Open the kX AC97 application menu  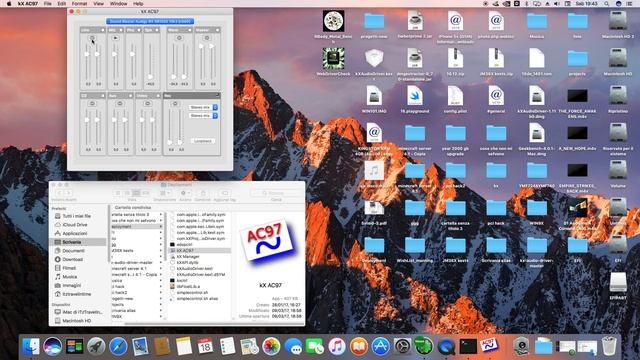pyautogui.click(x=28, y=4)
